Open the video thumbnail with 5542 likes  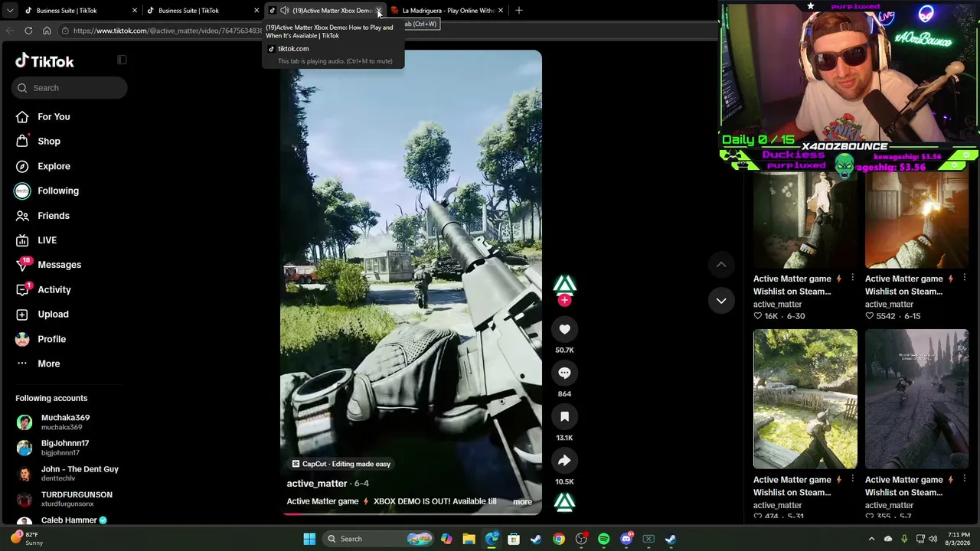[916, 220]
